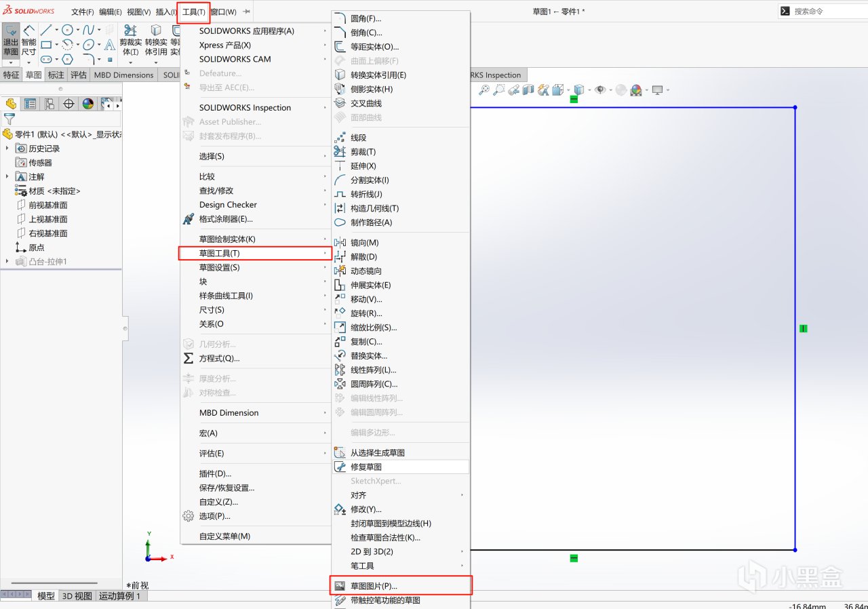This screenshot has width=868, height=609.
Task: Expand the 注解 tree node
Action: click(x=7, y=177)
